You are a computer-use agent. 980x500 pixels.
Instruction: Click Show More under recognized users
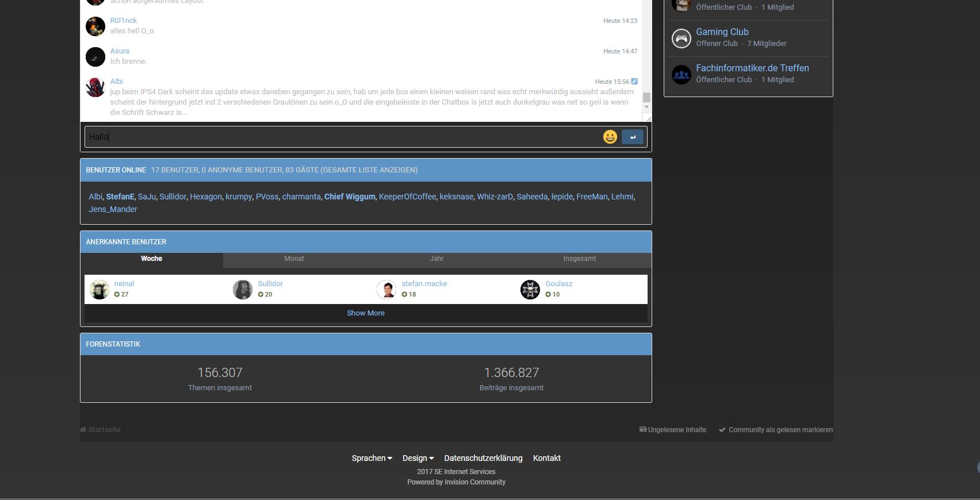pyautogui.click(x=366, y=313)
